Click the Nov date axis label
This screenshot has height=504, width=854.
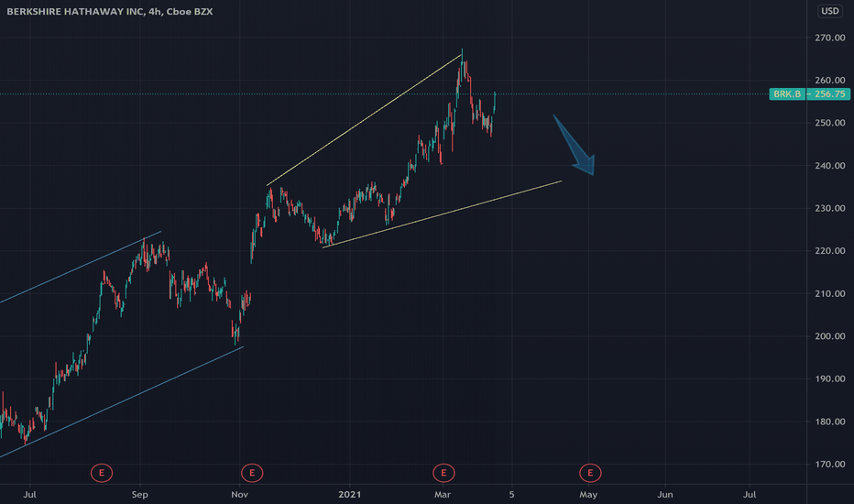[x=240, y=495]
